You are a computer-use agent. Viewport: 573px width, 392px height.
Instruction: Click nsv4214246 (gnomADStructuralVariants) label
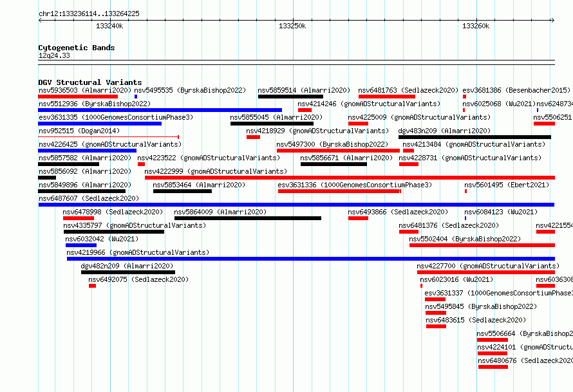[x=369, y=104]
